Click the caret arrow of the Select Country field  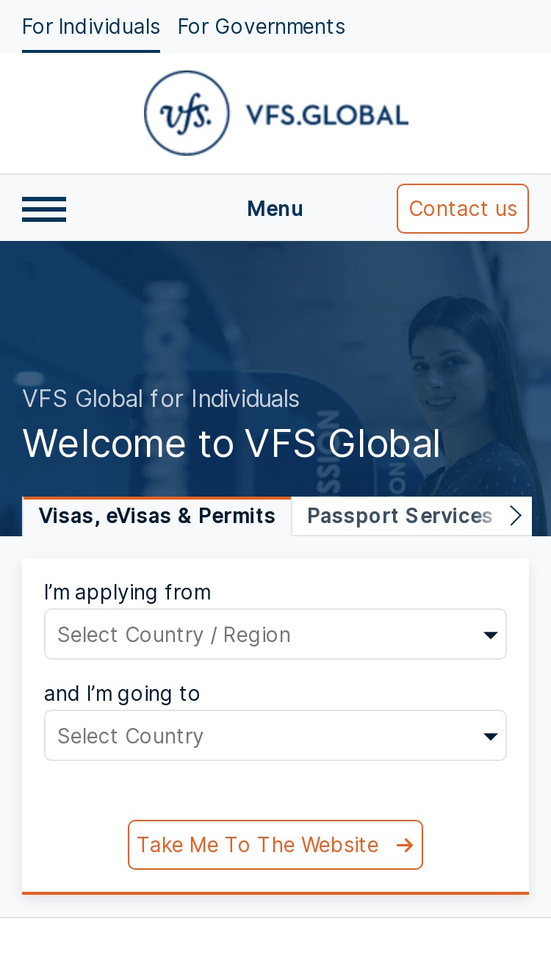491,736
